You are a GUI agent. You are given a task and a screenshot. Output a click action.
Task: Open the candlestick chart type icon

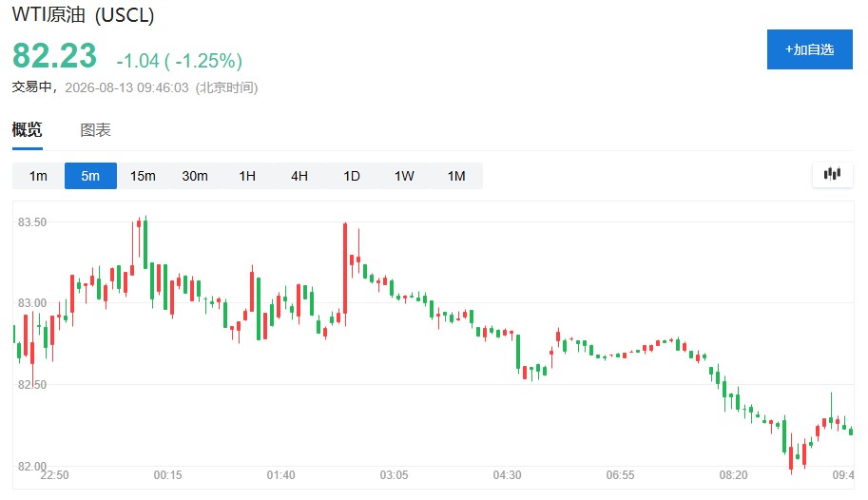coord(832,174)
